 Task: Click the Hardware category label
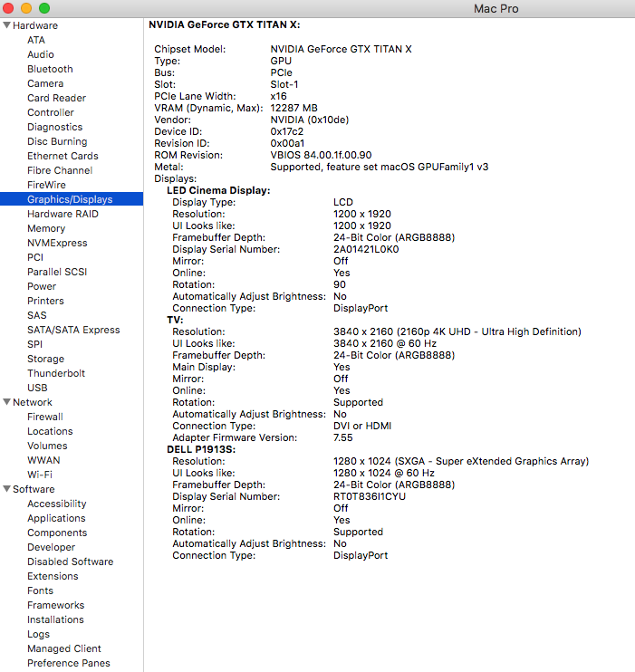click(x=35, y=25)
